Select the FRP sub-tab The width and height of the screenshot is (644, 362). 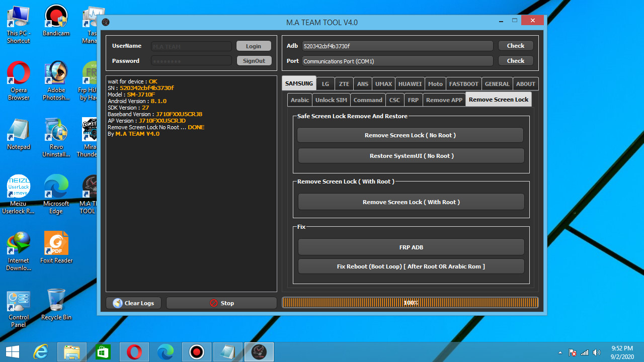(413, 100)
